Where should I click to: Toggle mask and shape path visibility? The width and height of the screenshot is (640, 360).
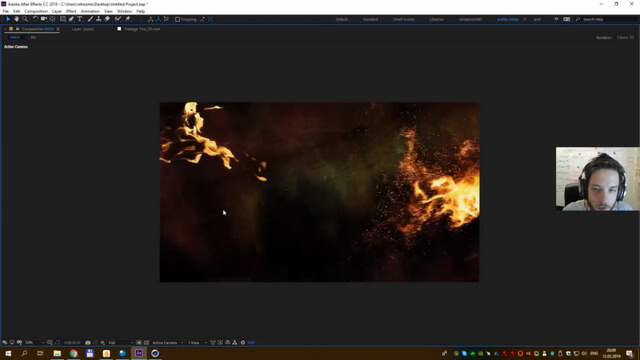58,342
